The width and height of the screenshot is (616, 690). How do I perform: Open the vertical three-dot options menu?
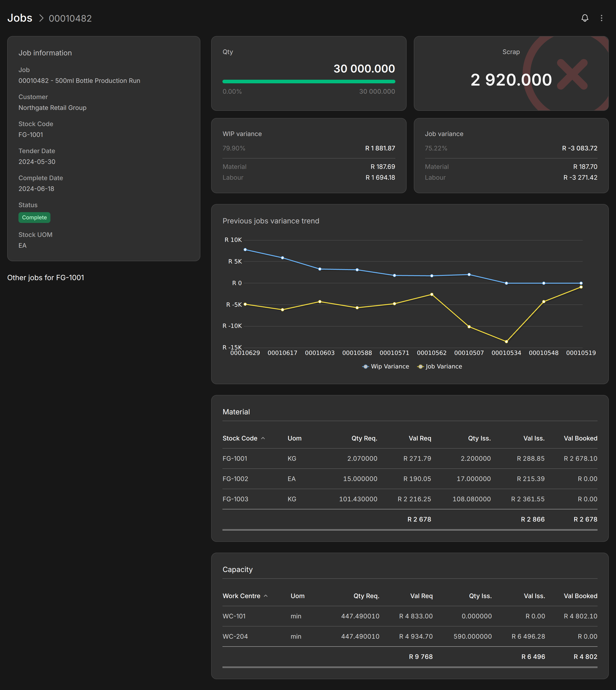pos(601,18)
